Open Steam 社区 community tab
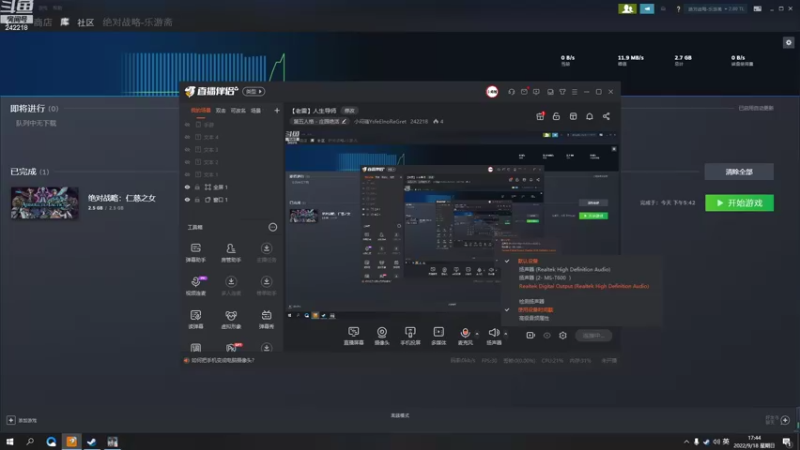The height and width of the screenshot is (450, 800). (85, 22)
